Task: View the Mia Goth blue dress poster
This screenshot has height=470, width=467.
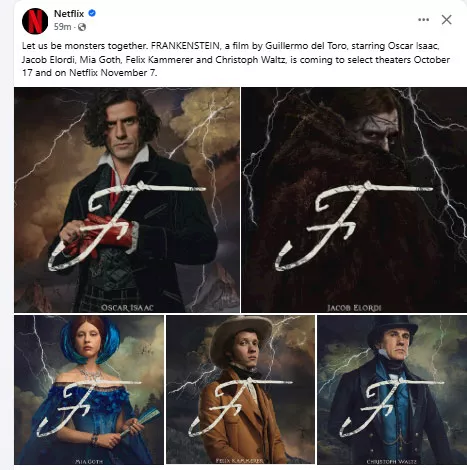Action: click(89, 389)
